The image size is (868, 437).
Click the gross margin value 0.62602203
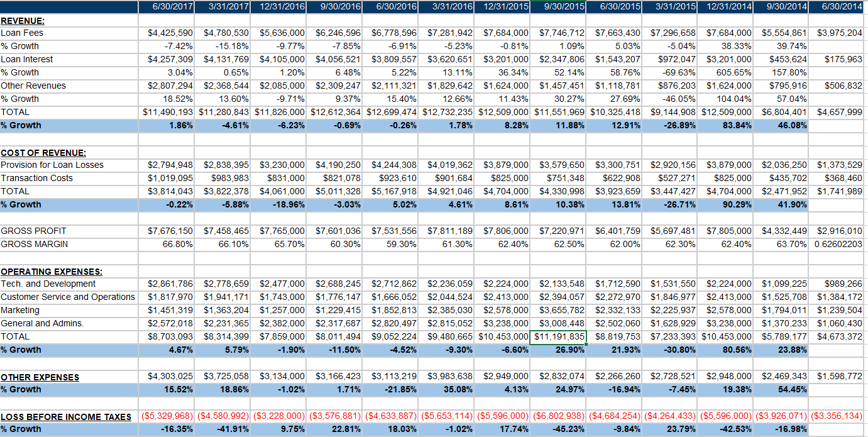[x=838, y=244]
